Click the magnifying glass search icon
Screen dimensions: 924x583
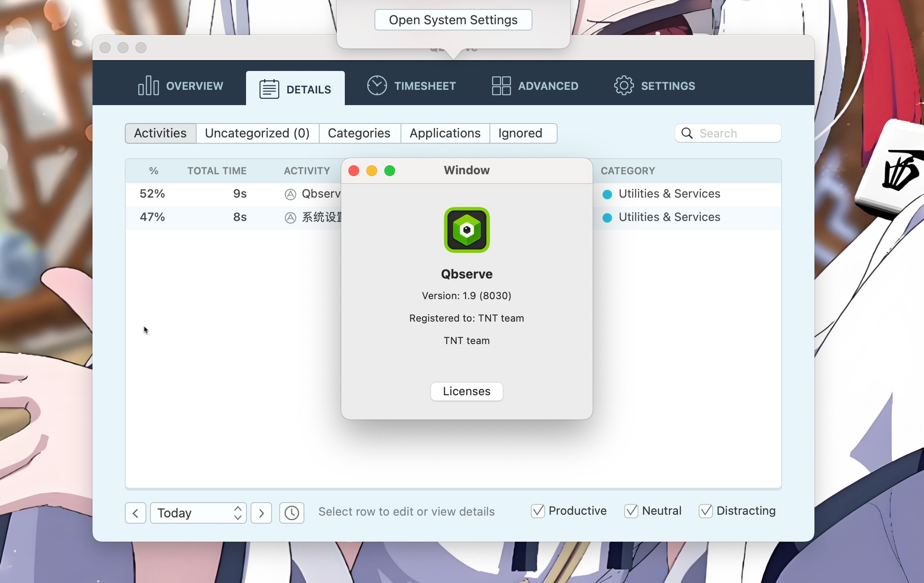[687, 133]
